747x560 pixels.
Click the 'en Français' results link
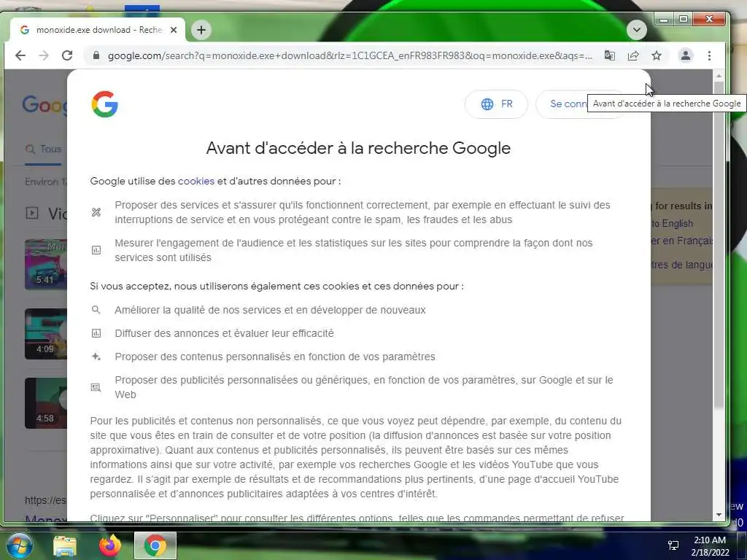pos(682,241)
